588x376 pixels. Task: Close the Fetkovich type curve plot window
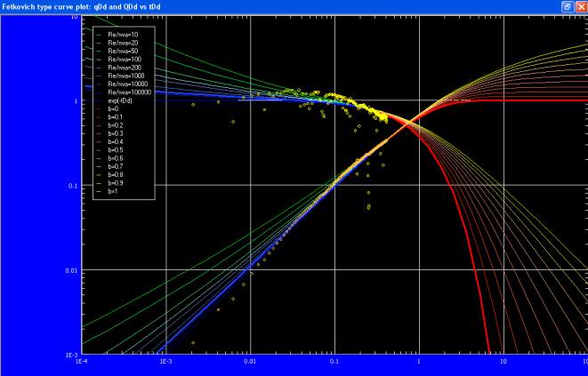[x=581, y=6]
